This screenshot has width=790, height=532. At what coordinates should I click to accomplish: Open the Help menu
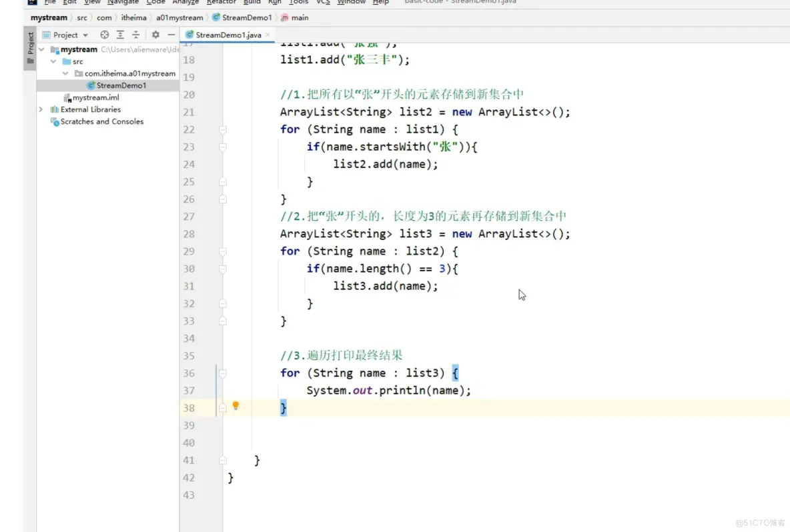click(380, 2)
